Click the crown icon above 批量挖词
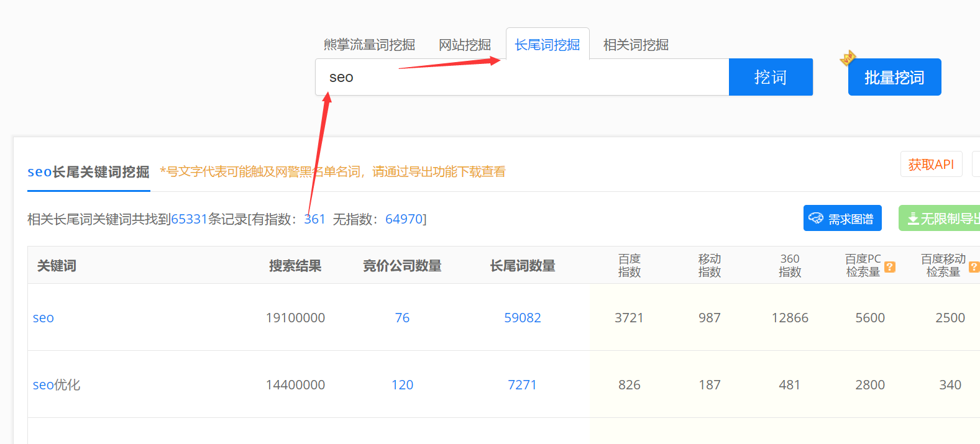This screenshot has height=444, width=980. pos(847,58)
